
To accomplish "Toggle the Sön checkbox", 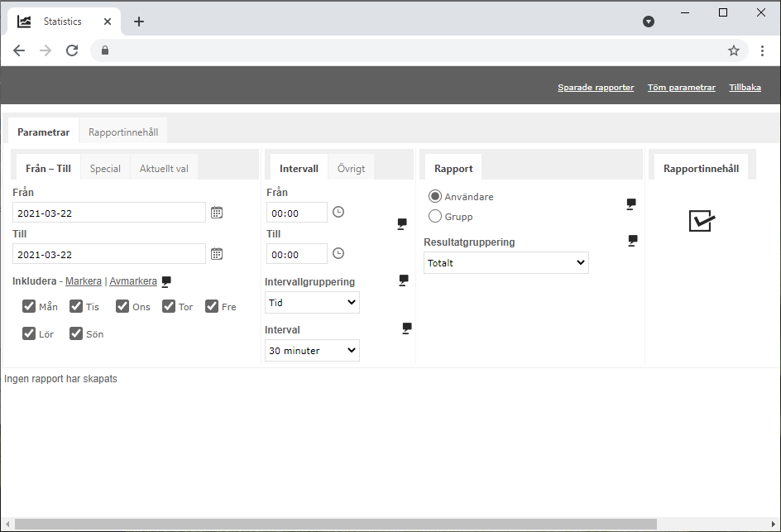I will pyautogui.click(x=76, y=333).
